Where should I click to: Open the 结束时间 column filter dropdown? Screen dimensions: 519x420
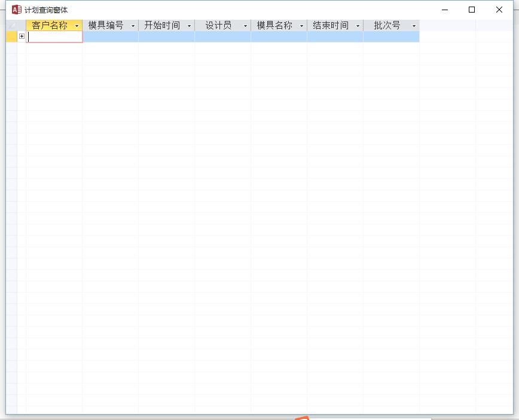click(x=358, y=26)
